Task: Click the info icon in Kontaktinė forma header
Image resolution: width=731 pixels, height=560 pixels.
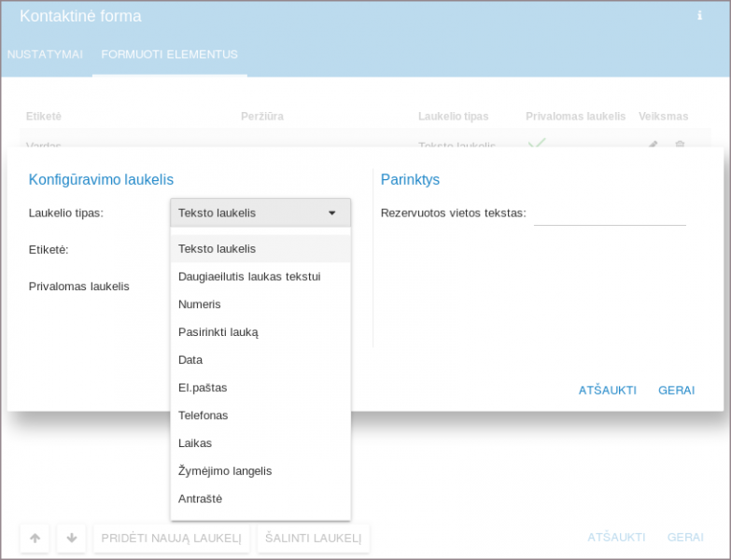Action: [699, 16]
